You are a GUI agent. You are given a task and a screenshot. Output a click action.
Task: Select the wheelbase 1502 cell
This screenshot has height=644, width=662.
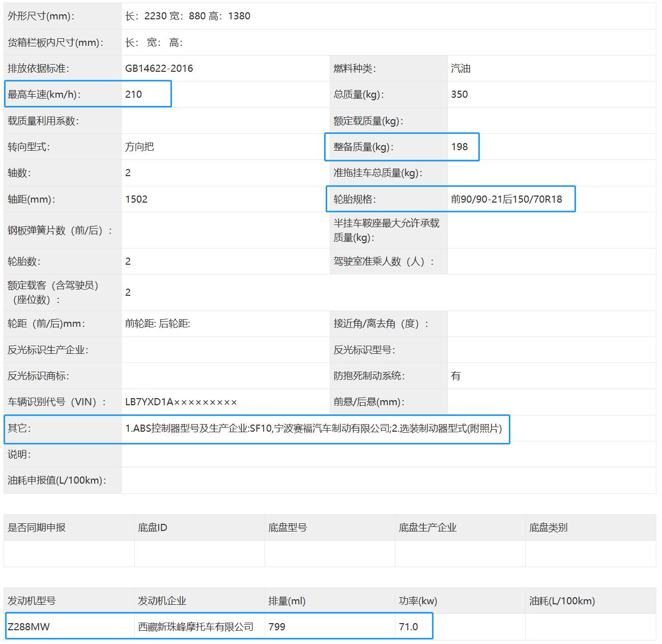tap(136, 199)
